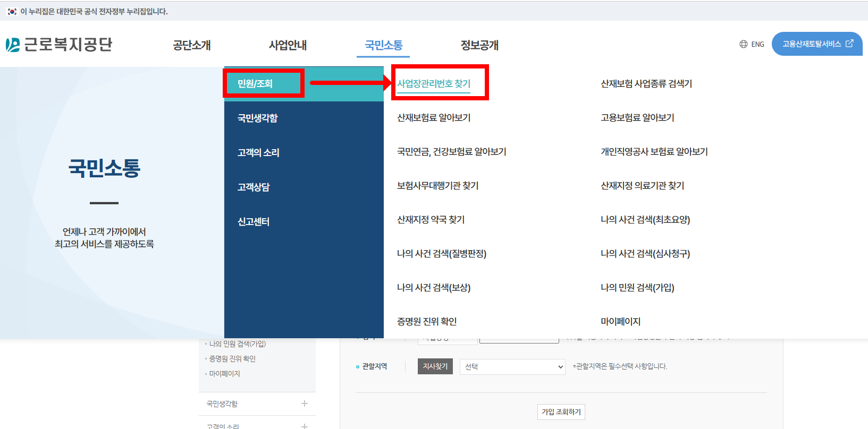Screen dimensions: 868x429
Task: Click ENG language text link
Action: click(758, 44)
